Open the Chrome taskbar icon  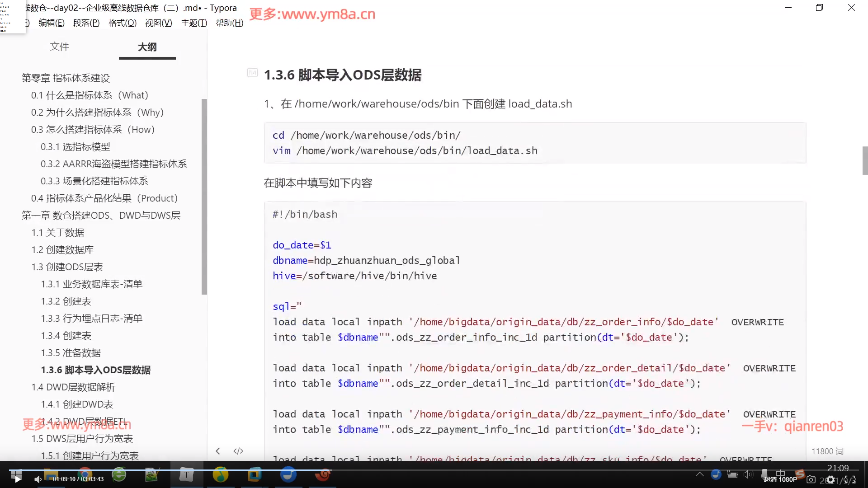pos(85,474)
